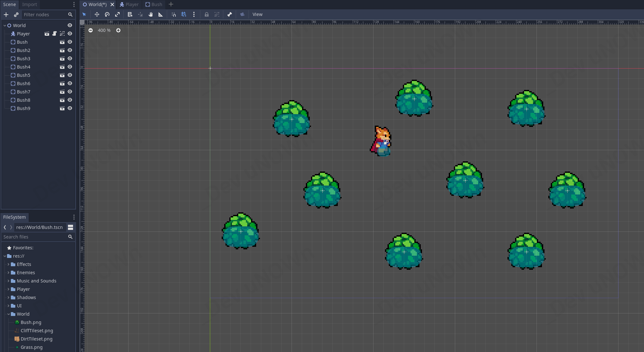Hide the Bush3 node visibility
This screenshot has height=352, width=644.
pyautogui.click(x=70, y=59)
